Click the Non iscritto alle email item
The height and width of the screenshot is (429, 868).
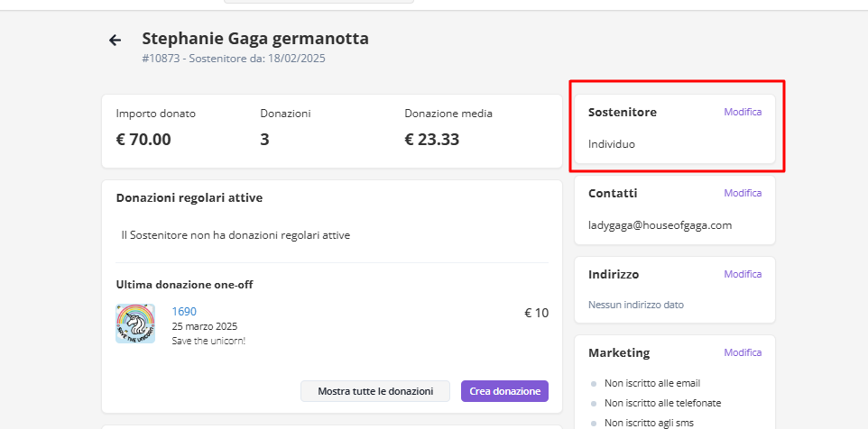tap(651, 383)
